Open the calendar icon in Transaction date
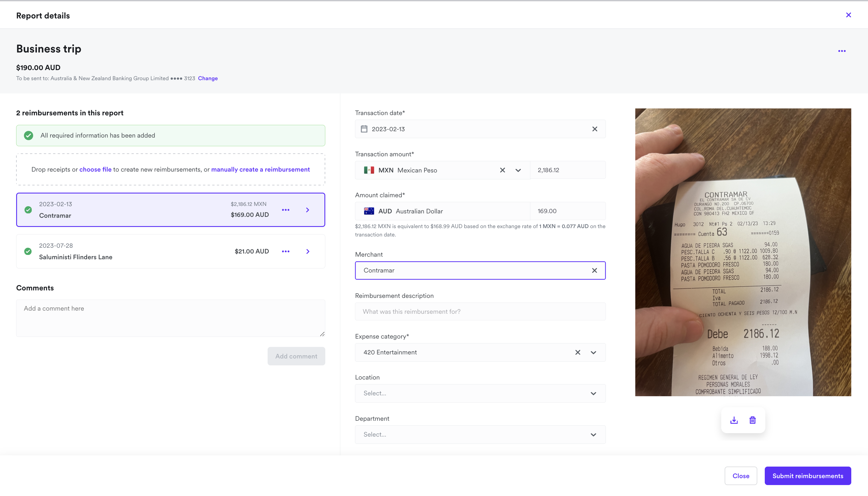 tap(364, 129)
